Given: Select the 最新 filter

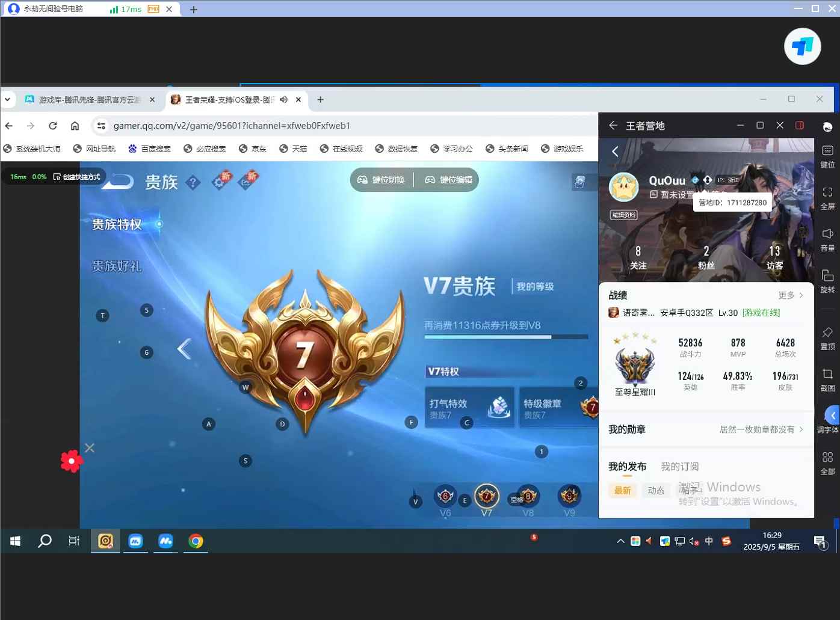Looking at the screenshot, I should pos(623,490).
